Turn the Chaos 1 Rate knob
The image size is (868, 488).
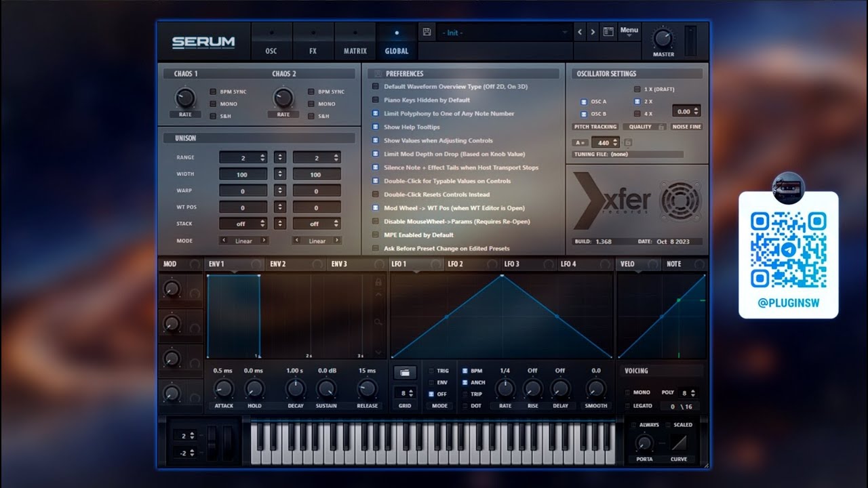click(x=185, y=98)
